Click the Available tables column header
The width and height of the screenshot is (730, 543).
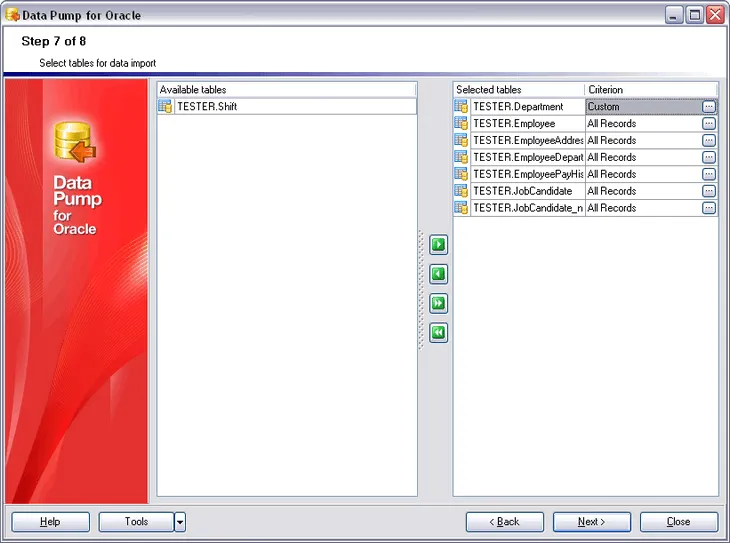click(x=286, y=89)
